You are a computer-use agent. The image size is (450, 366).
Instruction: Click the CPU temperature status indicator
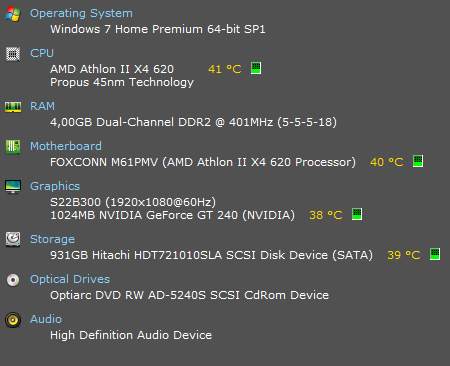(256, 68)
